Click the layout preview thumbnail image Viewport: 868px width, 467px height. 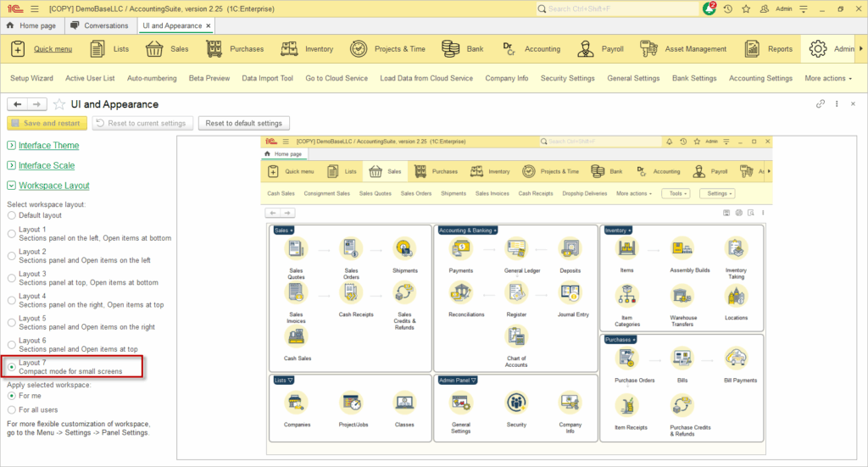click(x=516, y=296)
